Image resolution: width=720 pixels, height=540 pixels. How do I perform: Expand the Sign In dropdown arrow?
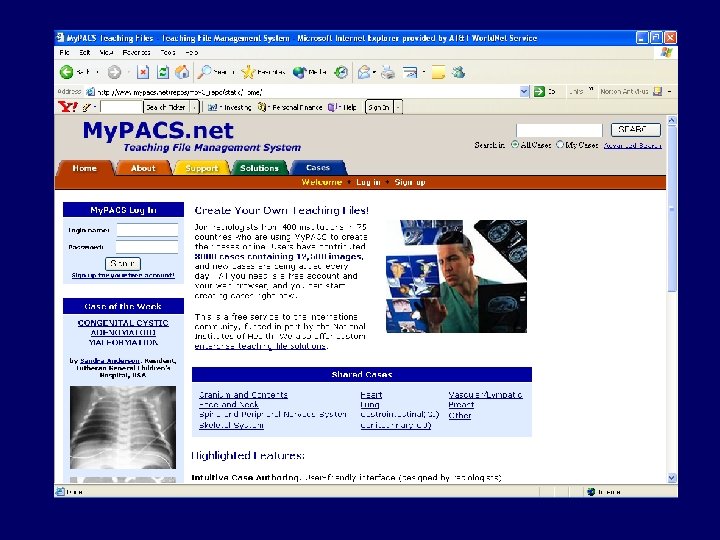pyautogui.click(x=398, y=107)
